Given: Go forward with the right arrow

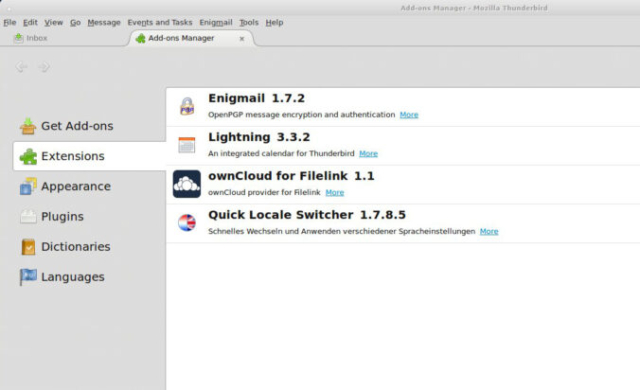Looking at the screenshot, I should tap(44, 66).
